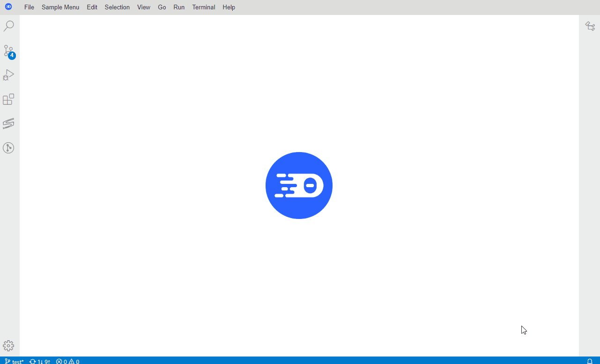The height and width of the screenshot is (364, 600).
Task: Open problems indicator showing 0 errors 0 warnings
Action: [x=67, y=361]
